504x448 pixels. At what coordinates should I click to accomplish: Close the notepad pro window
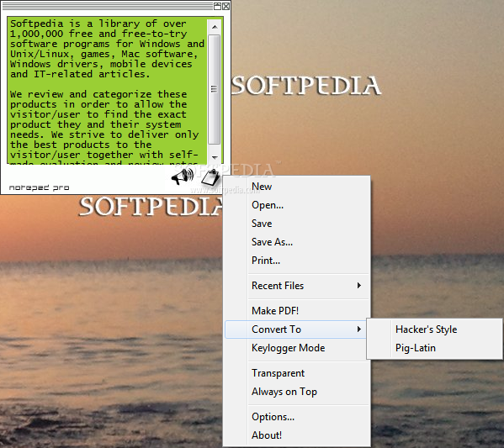coord(226,6)
